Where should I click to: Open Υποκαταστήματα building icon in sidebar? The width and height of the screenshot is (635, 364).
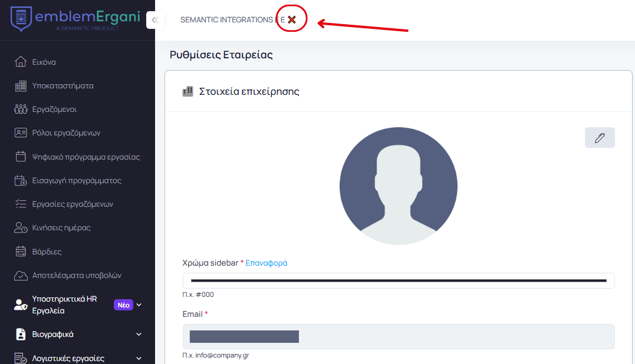pos(21,86)
